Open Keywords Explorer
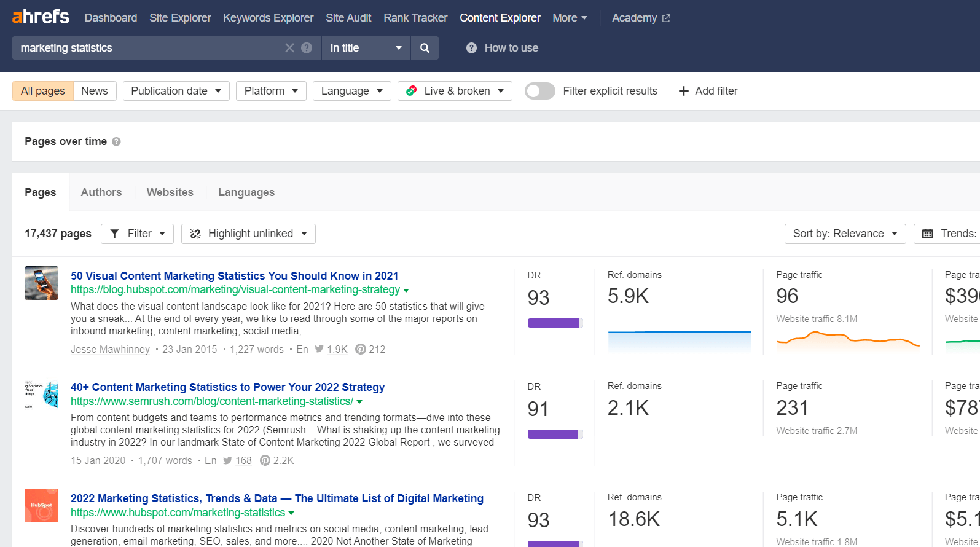The width and height of the screenshot is (980, 547). (268, 18)
